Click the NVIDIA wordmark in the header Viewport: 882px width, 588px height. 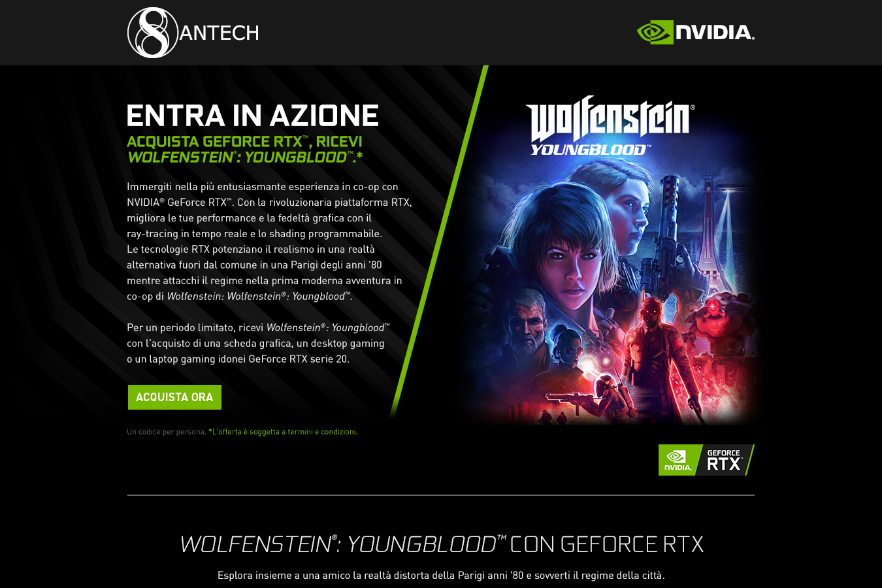click(x=715, y=32)
